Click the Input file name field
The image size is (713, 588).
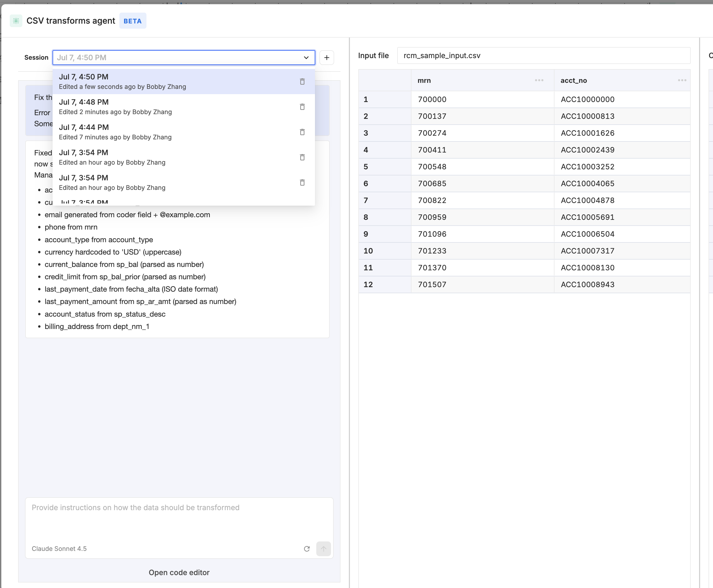(x=544, y=55)
